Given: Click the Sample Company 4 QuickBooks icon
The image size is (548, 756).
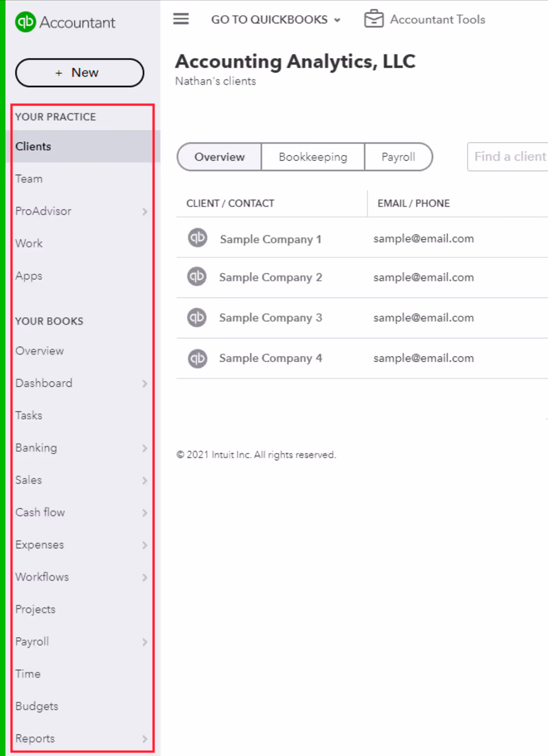Looking at the screenshot, I should (x=197, y=358).
